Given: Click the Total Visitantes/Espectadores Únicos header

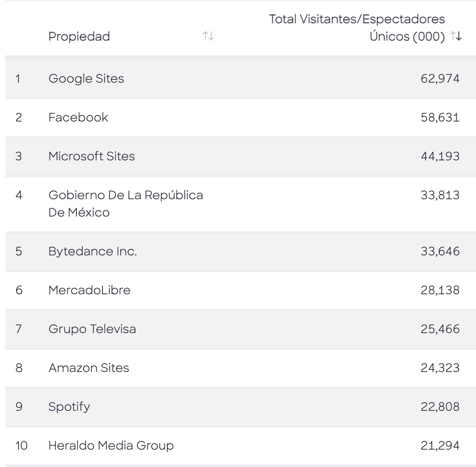Looking at the screenshot, I should 357,28.
